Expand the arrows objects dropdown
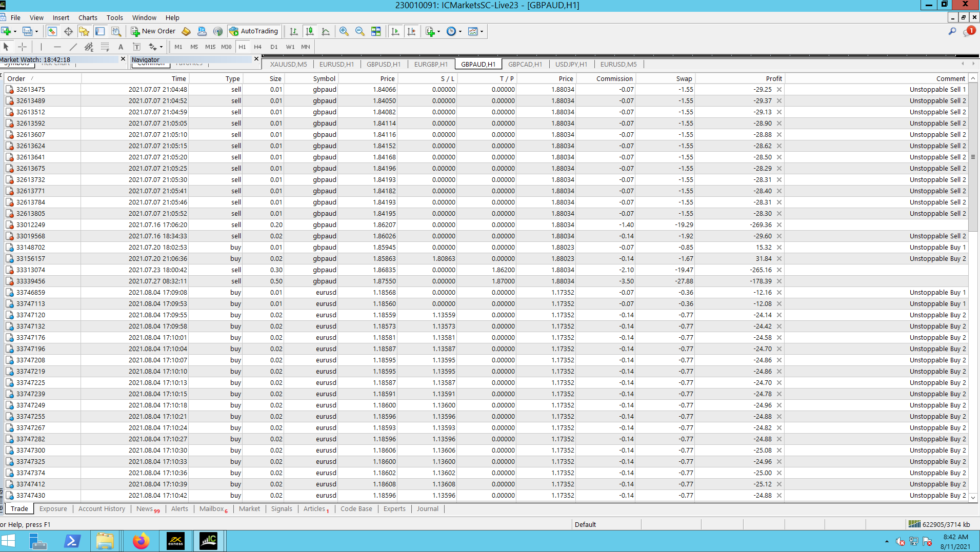 coord(161,47)
